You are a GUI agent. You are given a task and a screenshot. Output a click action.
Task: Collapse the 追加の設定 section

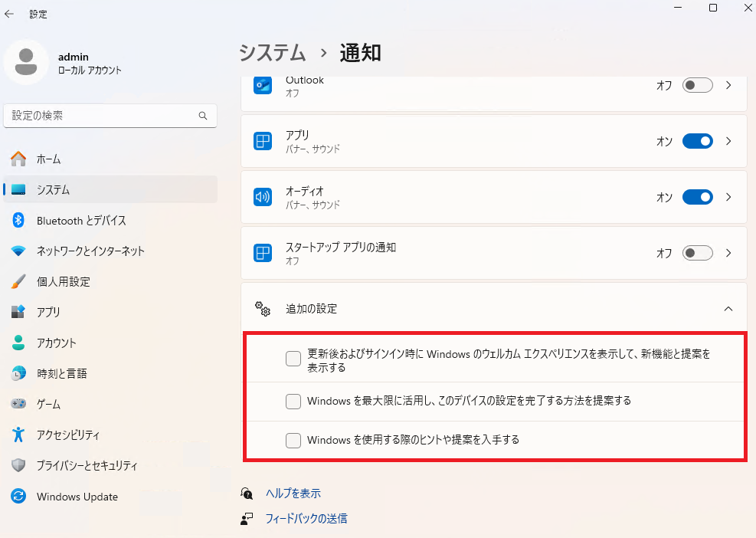(x=728, y=309)
